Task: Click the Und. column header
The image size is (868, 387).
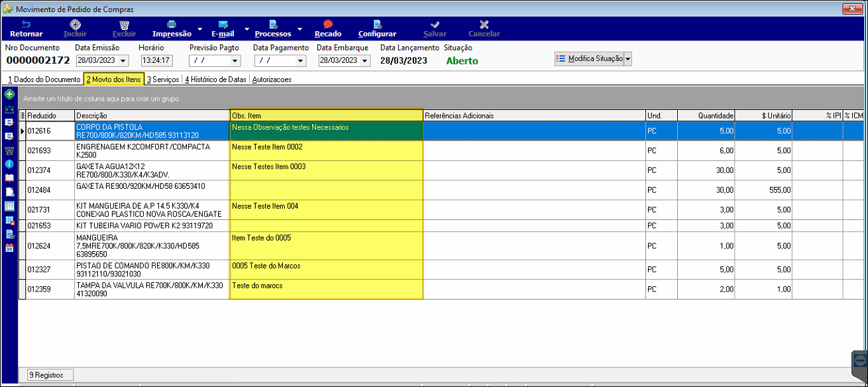Action: [661, 115]
